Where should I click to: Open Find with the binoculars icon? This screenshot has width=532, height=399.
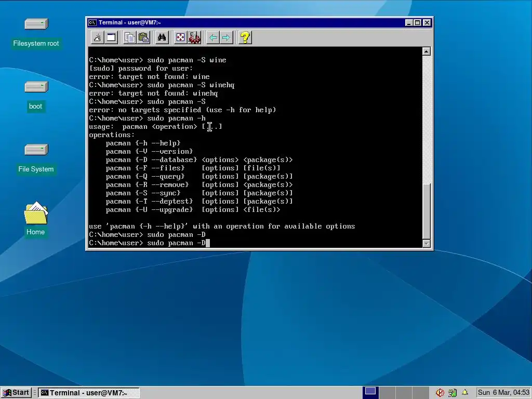pyautogui.click(x=162, y=37)
